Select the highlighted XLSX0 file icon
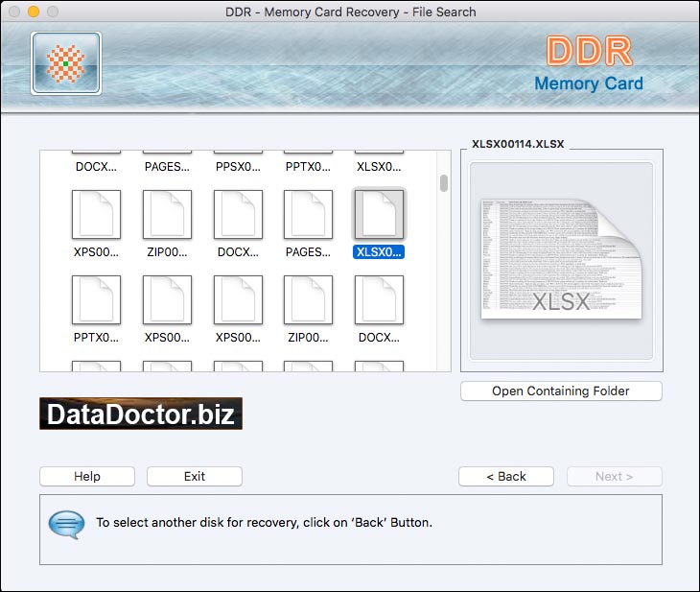This screenshot has height=592, width=700. coord(379,214)
